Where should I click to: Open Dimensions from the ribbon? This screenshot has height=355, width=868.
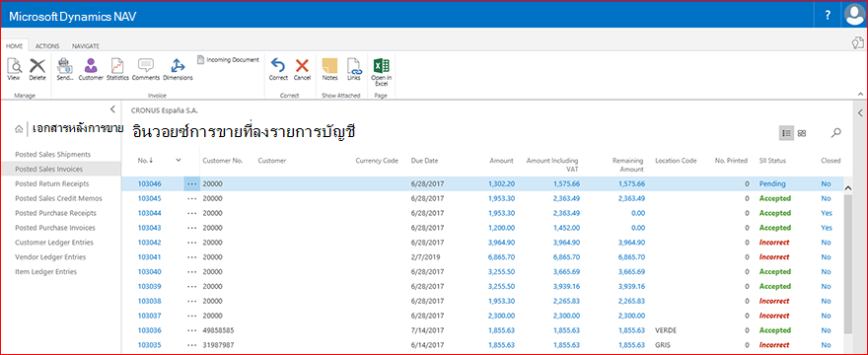pos(178,70)
